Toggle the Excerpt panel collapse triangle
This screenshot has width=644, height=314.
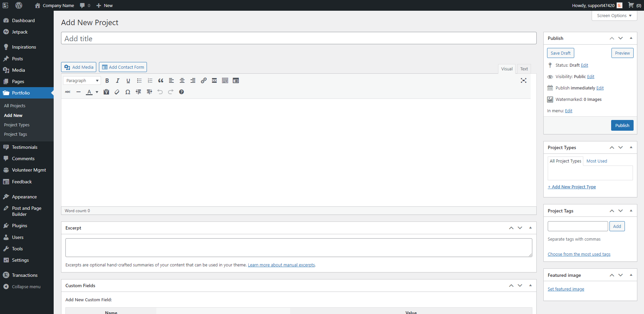point(530,228)
